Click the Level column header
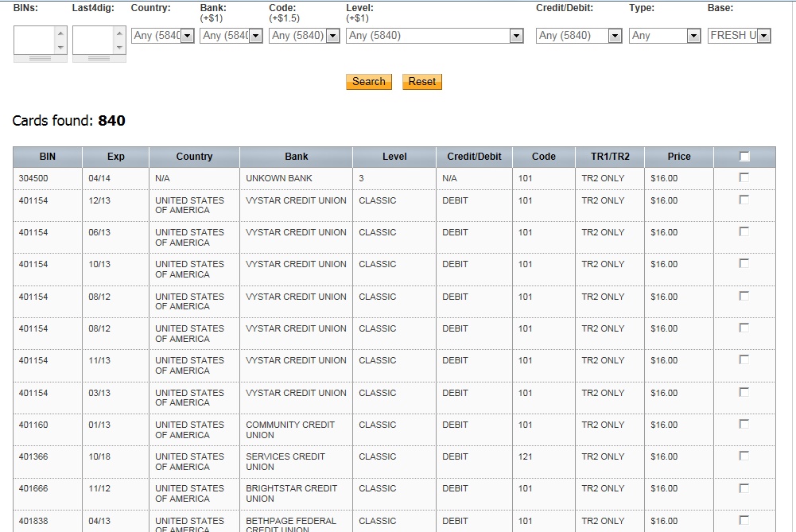Viewport: 796px width, 532px height. coord(394,157)
